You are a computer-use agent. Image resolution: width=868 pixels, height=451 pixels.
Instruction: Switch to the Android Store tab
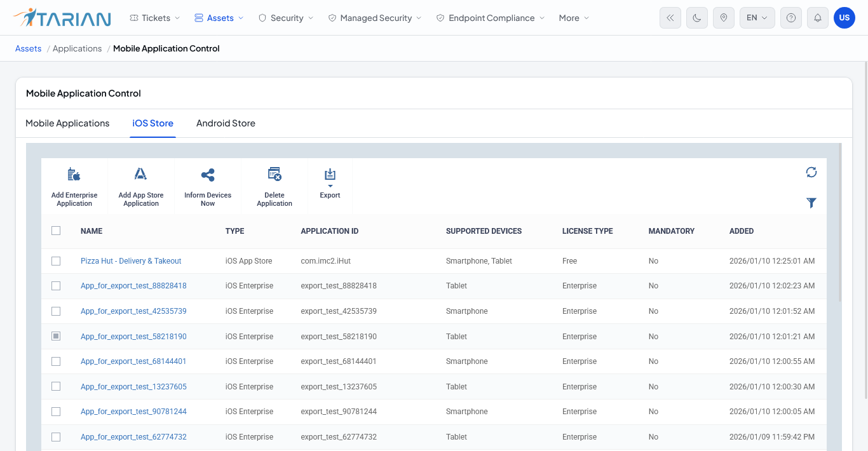point(226,123)
